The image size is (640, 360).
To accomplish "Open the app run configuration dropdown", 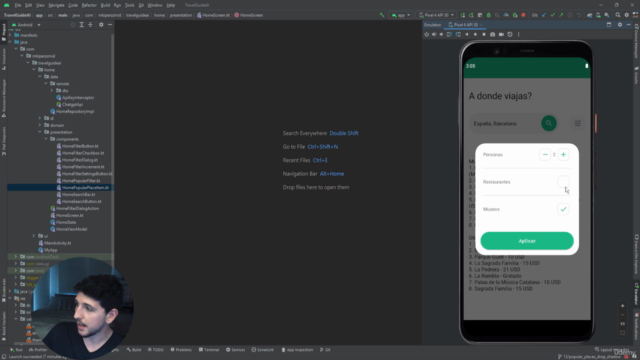I will click(401, 15).
